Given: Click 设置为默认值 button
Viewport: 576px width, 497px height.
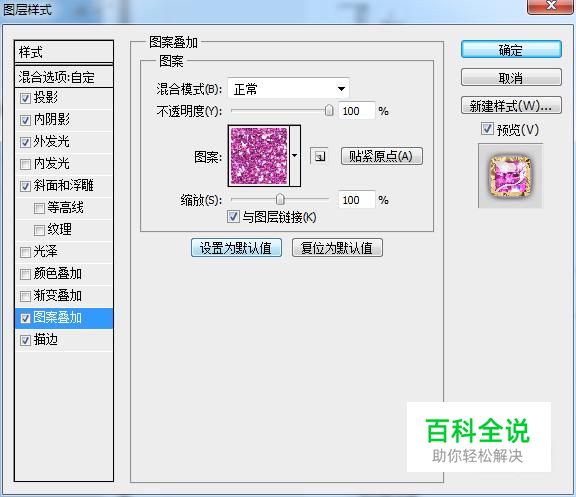Looking at the screenshot, I should click(236, 248).
